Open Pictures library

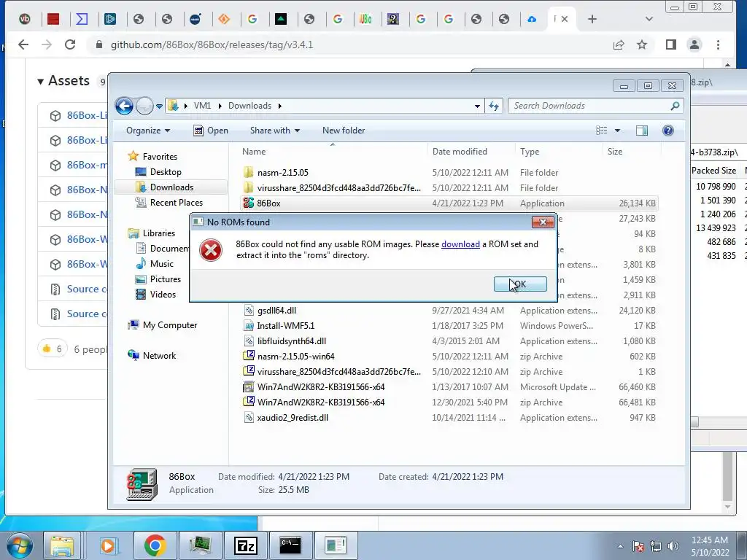coord(165,279)
